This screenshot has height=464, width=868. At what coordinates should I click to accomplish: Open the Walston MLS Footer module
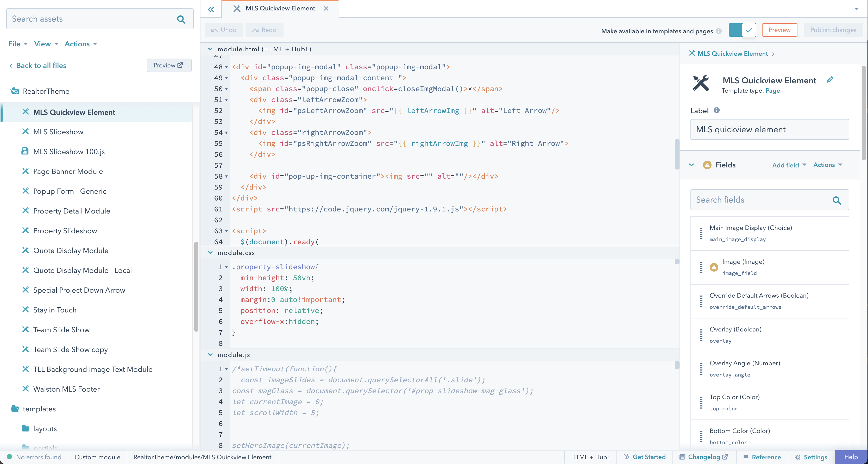[x=66, y=389]
